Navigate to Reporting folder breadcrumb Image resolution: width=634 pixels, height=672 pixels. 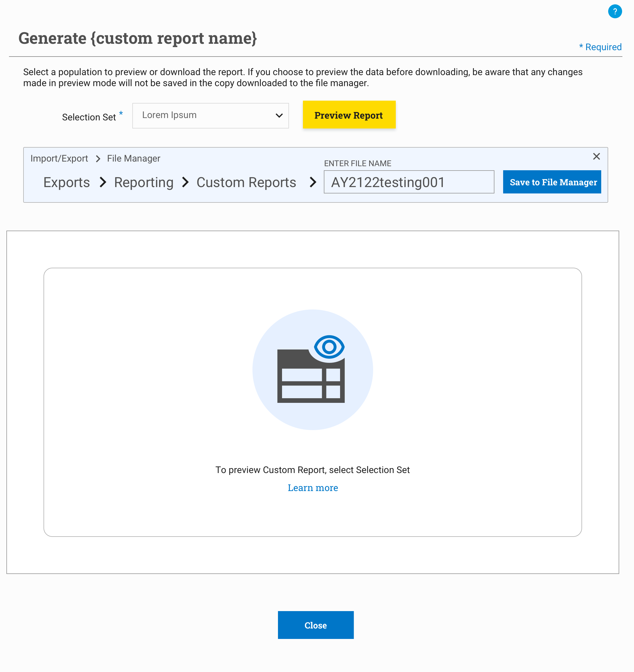coord(144,182)
